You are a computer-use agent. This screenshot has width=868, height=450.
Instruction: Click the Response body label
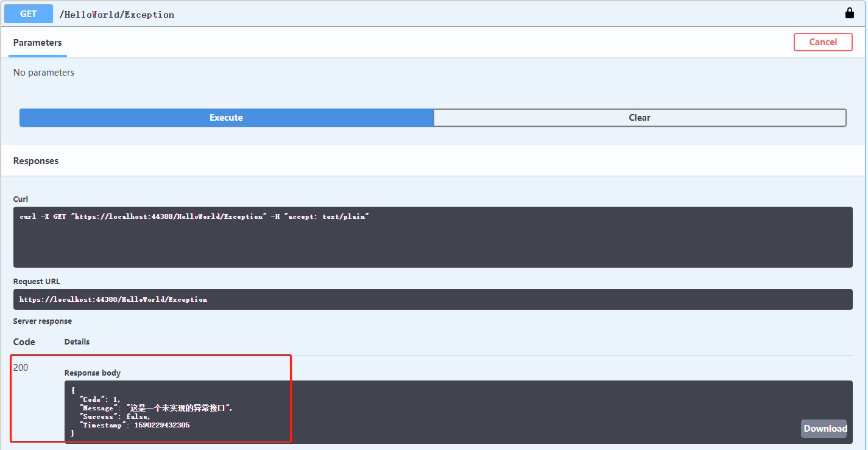[93, 373]
